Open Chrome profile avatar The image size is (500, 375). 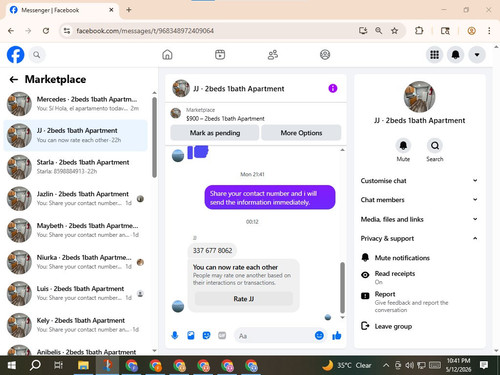pos(471,31)
